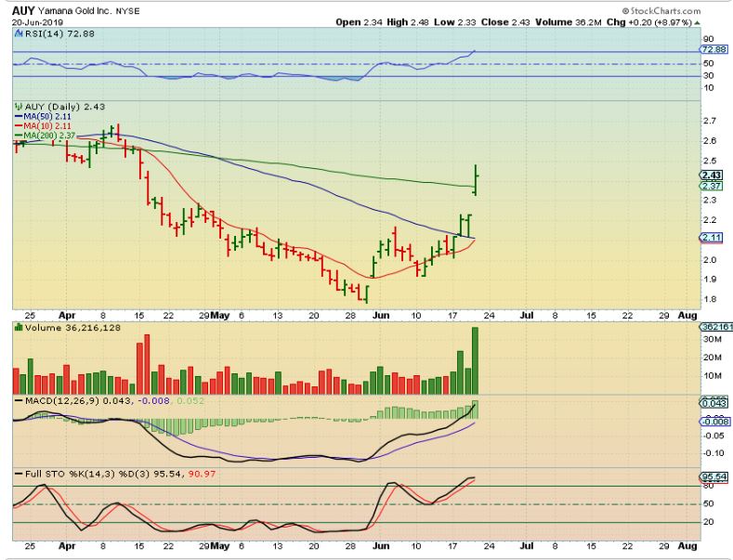Click the Chg +0.20 (+8.97%) value
Viewport: 733px width, 560px height.
648,22
